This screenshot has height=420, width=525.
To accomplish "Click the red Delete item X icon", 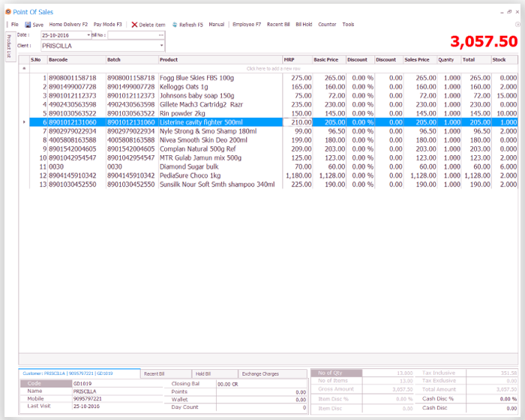I will [x=134, y=25].
